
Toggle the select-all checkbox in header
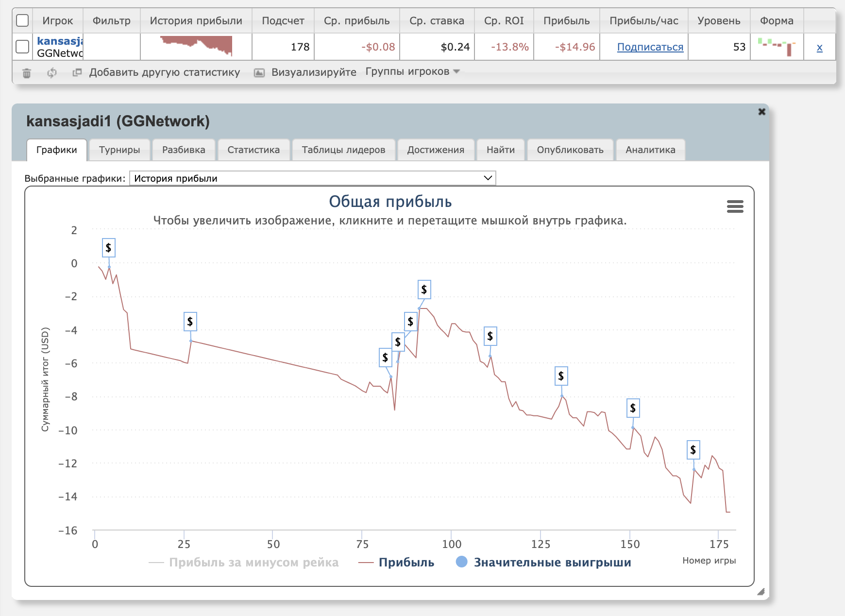[x=22, y=20]
